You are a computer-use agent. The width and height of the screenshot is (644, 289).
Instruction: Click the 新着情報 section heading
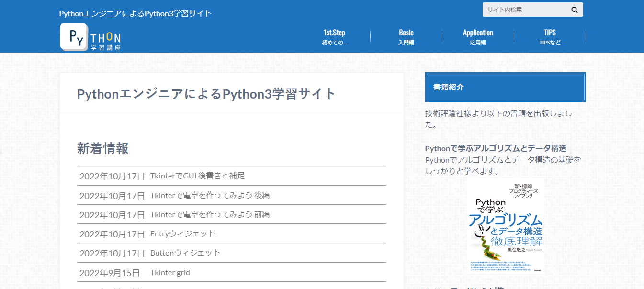pos(102,148)
